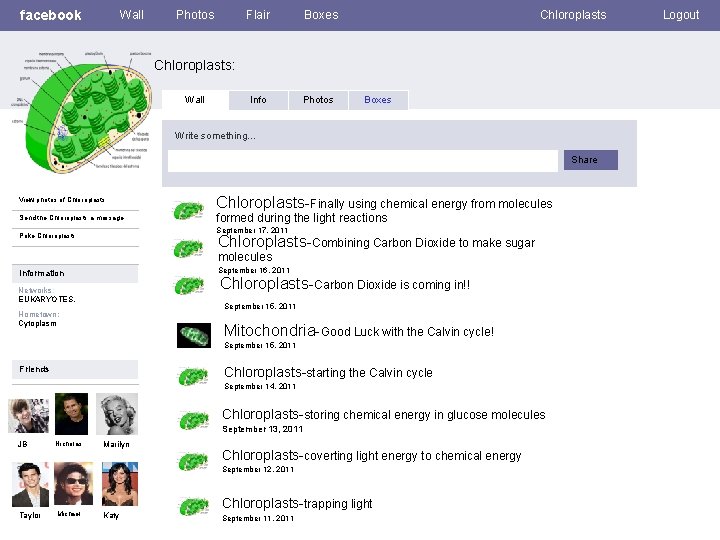Open friend Michael's photo
Image resolution: width=720 pixels, height=540 pixels.
click(x=73, y=484)
